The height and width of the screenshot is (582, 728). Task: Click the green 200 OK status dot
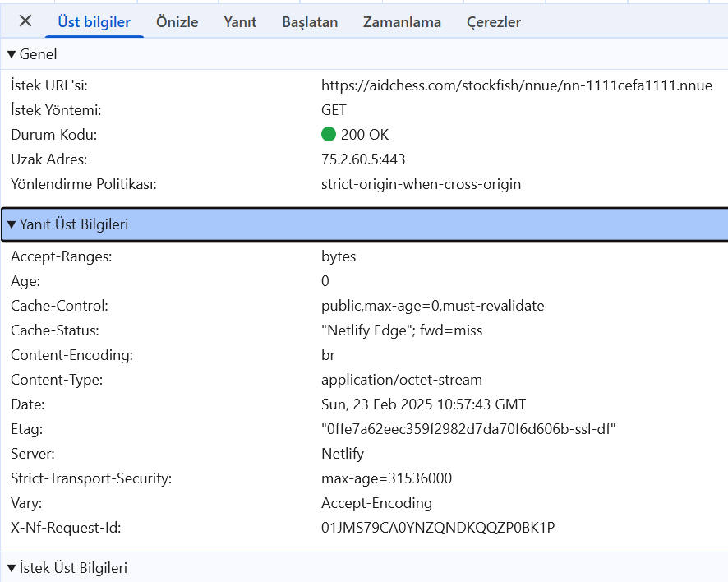[328, 134]
